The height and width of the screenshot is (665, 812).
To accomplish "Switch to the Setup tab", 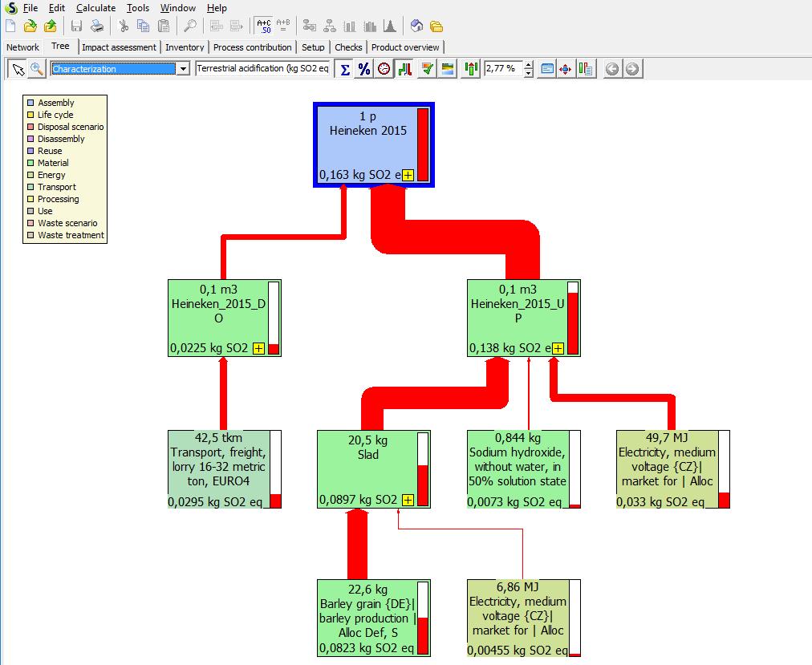I will tap(313, 47).
